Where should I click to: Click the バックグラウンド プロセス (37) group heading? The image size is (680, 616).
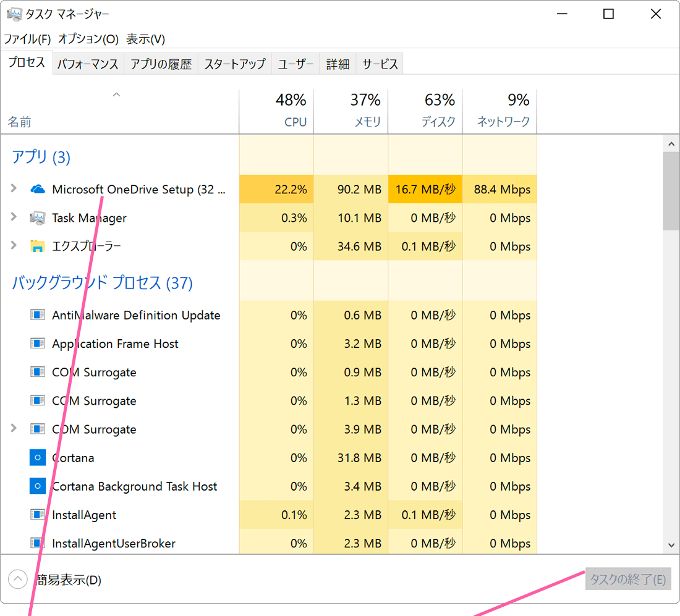click(x=103, y=282)
